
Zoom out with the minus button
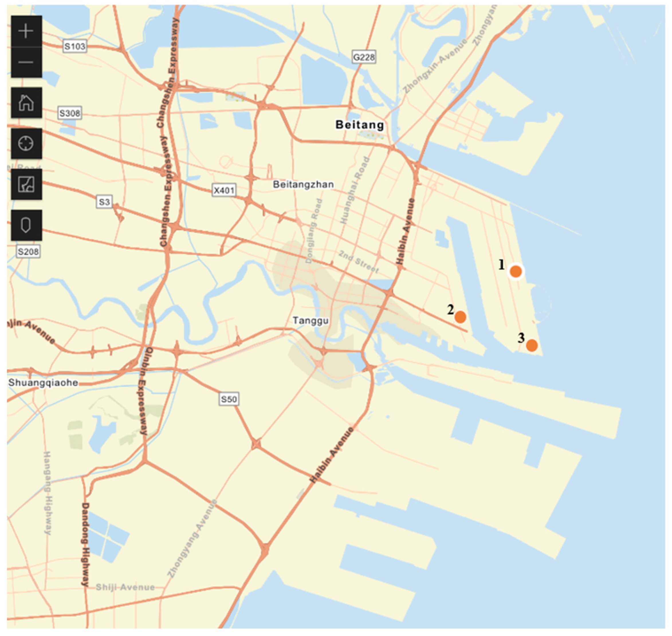26,62
